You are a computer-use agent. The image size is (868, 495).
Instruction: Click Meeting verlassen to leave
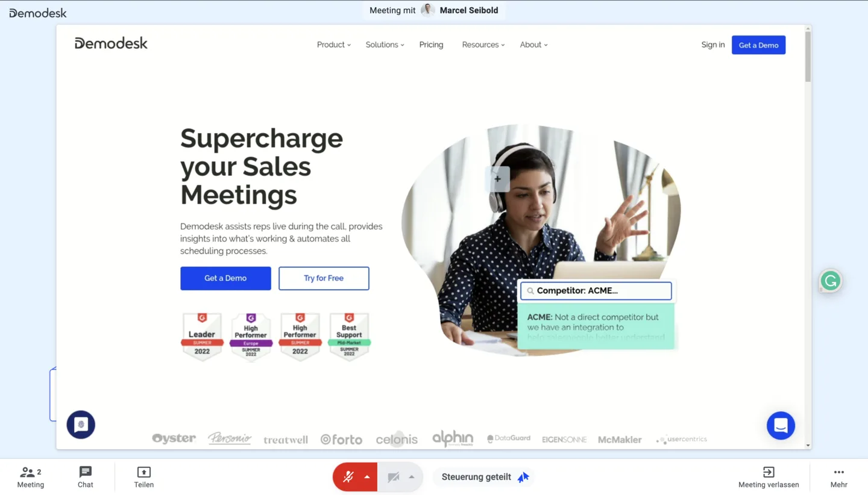(x=769, y=477)
